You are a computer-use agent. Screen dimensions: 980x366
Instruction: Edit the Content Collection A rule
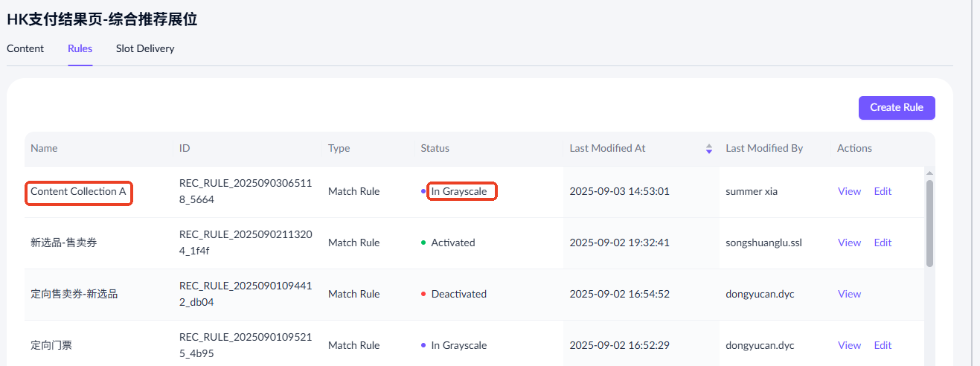[883, 192]
